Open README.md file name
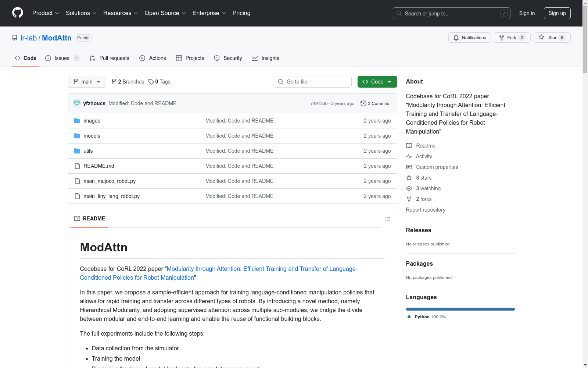The width and height of the screenshot is (588, 368). coord(99,166)
